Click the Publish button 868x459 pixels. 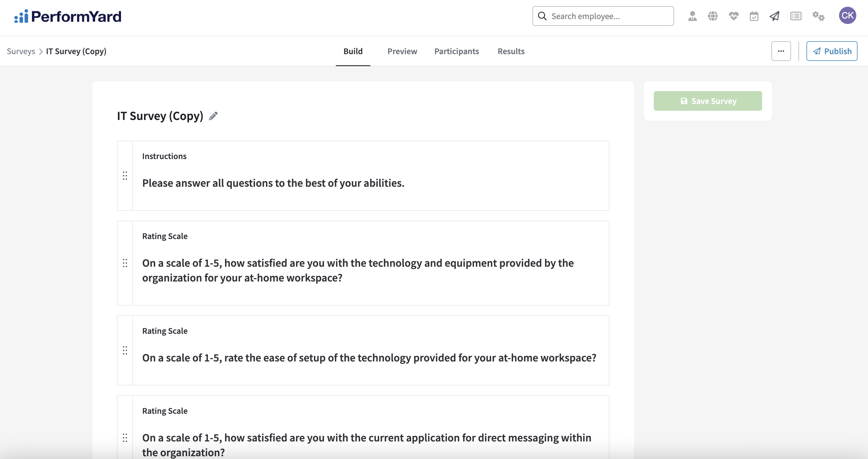(x=832, y=51)
